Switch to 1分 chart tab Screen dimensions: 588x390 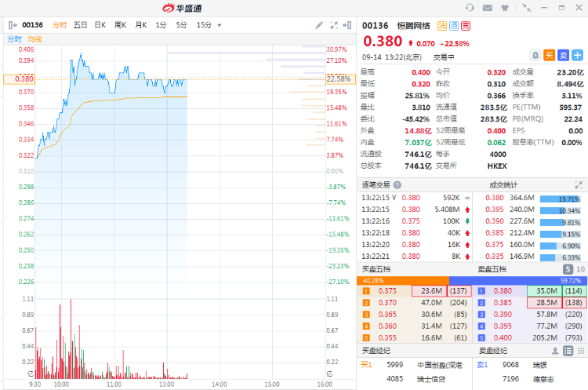[161, 25]
